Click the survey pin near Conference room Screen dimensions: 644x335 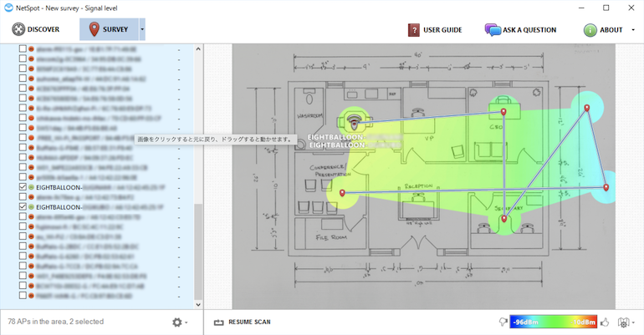click(342, 194)
